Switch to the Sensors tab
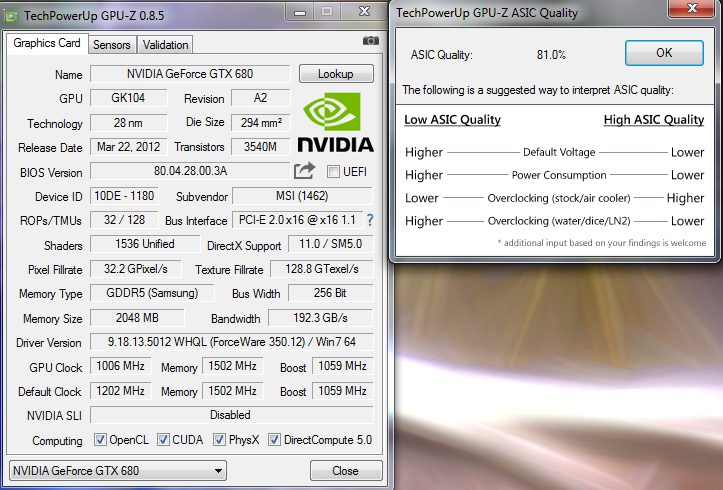Image resolution: width=723 pixels, height=490 pixels. pyautogui.click(x=112, y=45)
